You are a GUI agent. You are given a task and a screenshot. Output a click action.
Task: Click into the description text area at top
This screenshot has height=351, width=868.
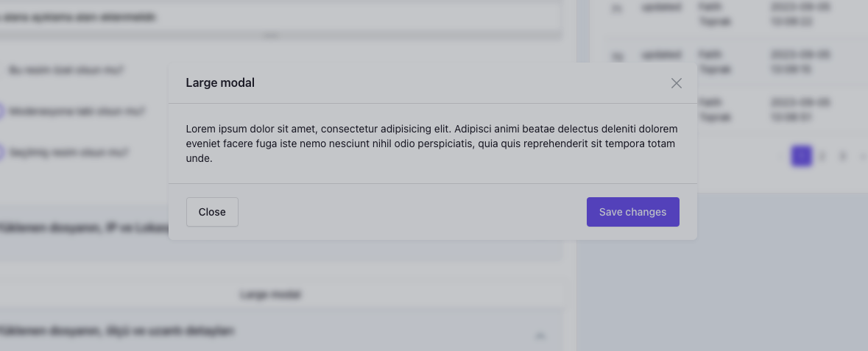point(281,18)
